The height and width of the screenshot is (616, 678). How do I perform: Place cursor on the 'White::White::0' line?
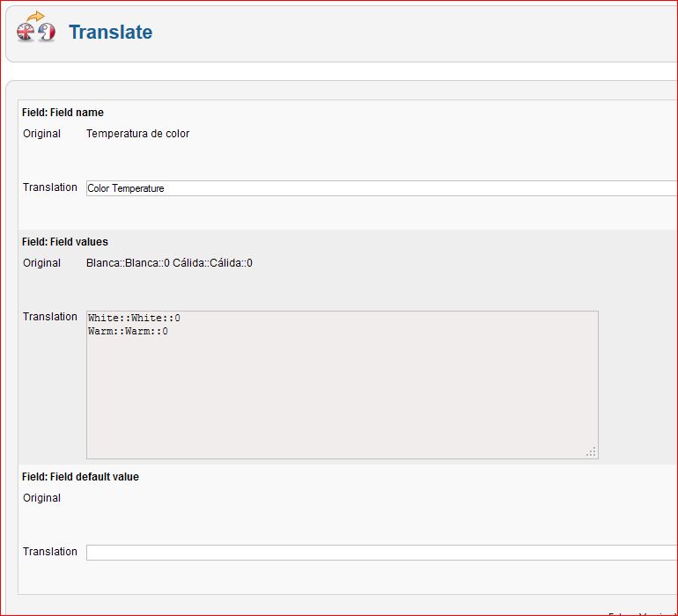pos(134,319)
